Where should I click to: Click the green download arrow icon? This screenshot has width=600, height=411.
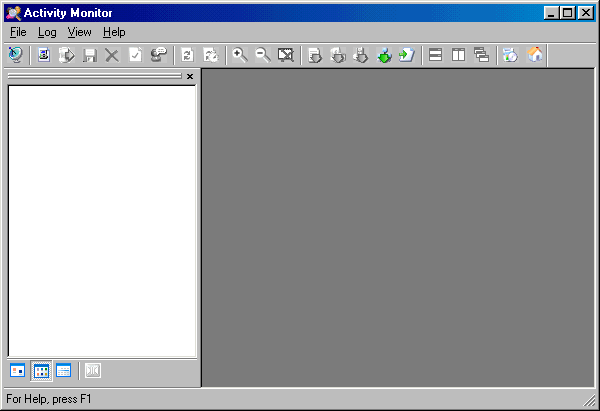pyautogui.click(x=384, y=55)
